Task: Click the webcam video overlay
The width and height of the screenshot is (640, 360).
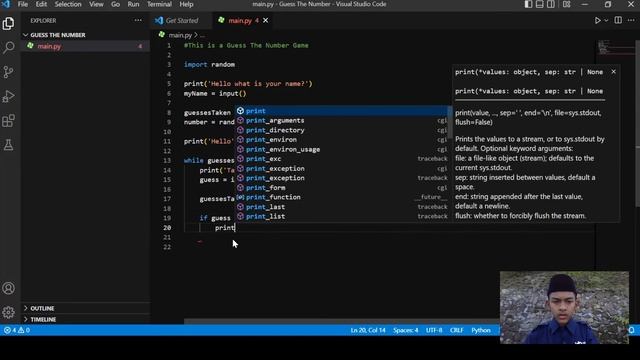Action: pyautogui.click(x=564, y=307)
